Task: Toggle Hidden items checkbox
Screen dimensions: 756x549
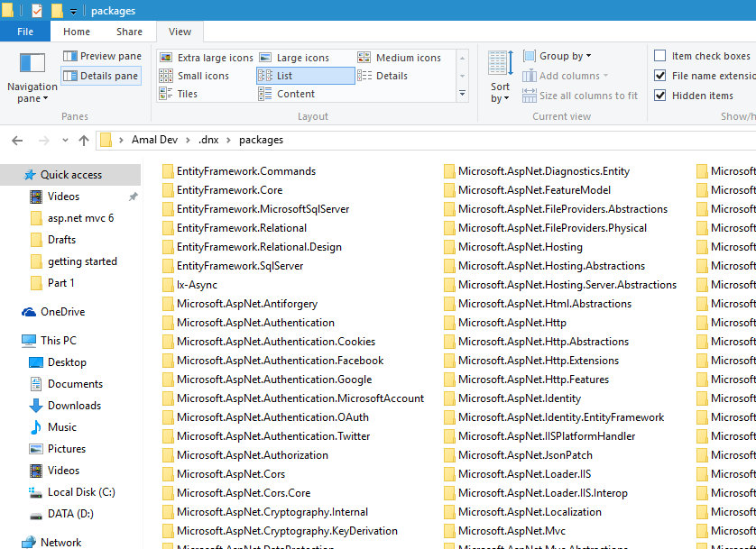Action: pos(660,96)
